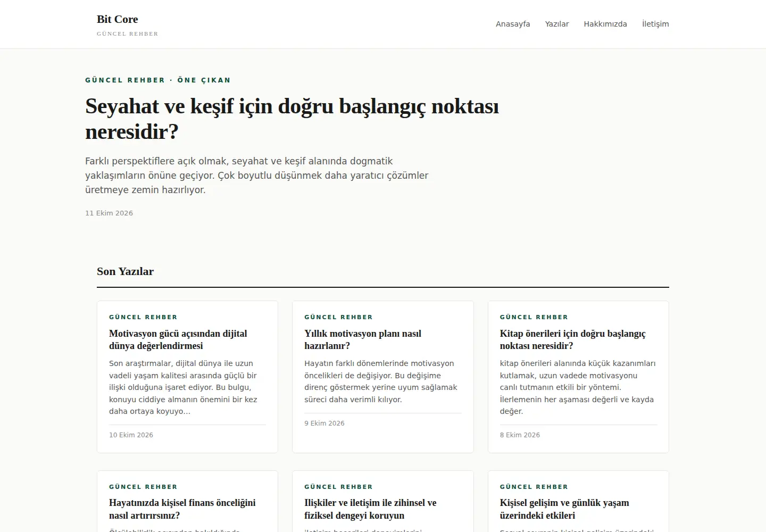Click the GÜNCEL REHBER · ÖNE ÇIKAN label
The image size is (766, 532).
coord(158,80)
